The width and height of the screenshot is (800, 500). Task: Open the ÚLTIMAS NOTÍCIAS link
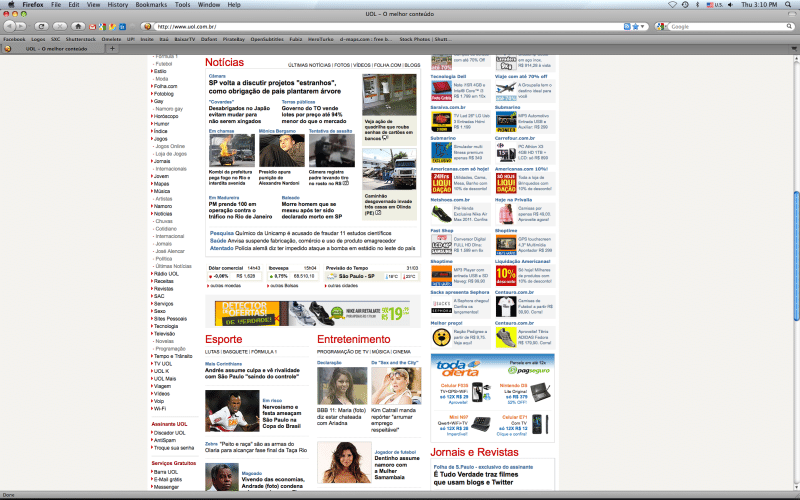point(309,65)
